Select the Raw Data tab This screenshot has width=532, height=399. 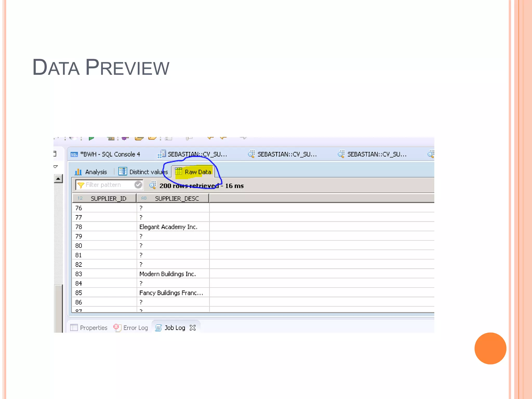(193, 172)
